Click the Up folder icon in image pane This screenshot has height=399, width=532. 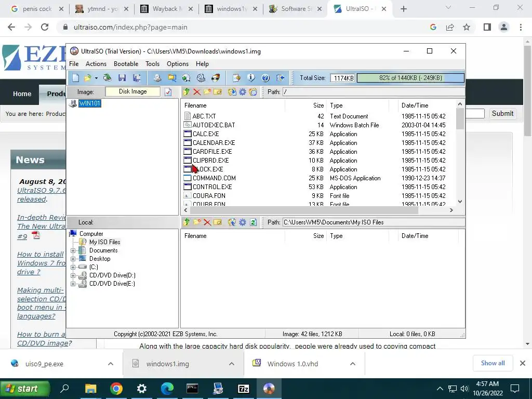187,92
